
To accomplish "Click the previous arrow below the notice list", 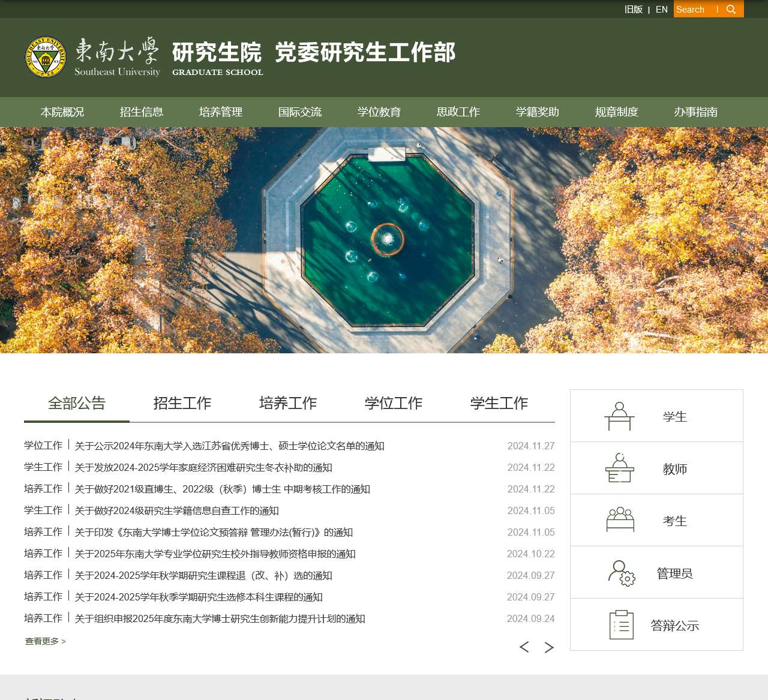I will [x=524, y=647].
